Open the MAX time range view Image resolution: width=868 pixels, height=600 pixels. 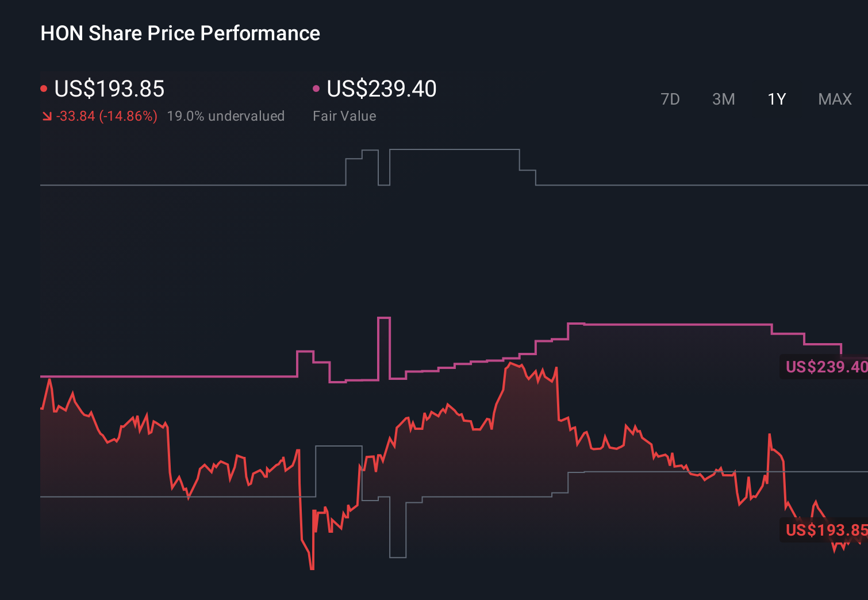[x=834, y=99]
